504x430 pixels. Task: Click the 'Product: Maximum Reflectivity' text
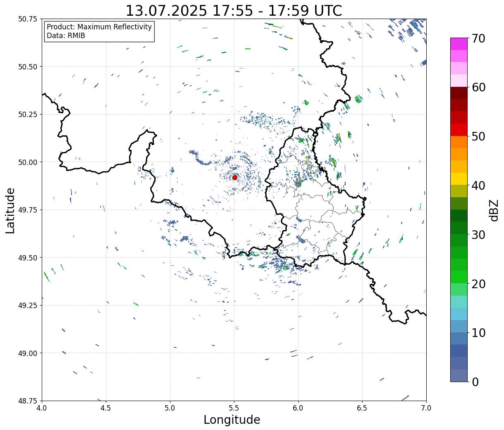pyautogui.click(x=99, y=27)
